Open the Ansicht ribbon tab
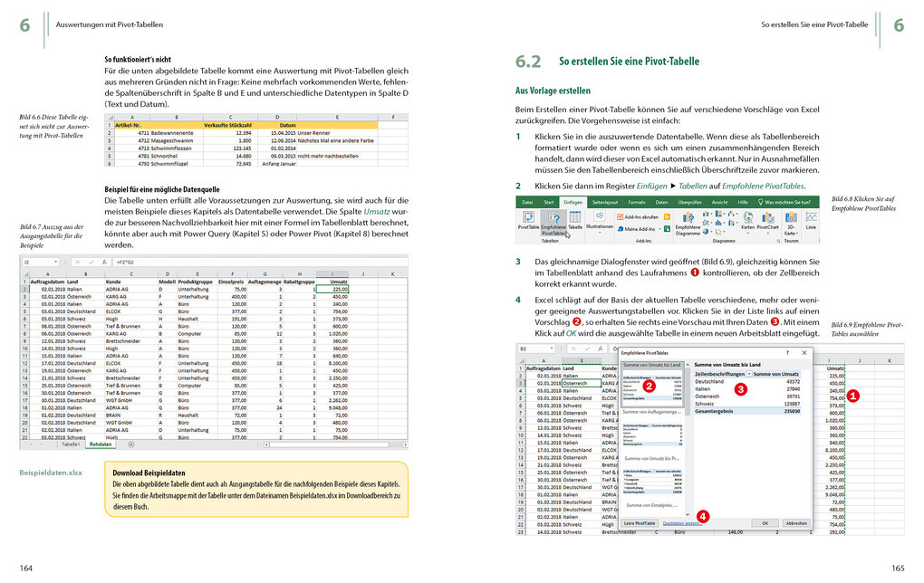 click(x=719, y=202)
